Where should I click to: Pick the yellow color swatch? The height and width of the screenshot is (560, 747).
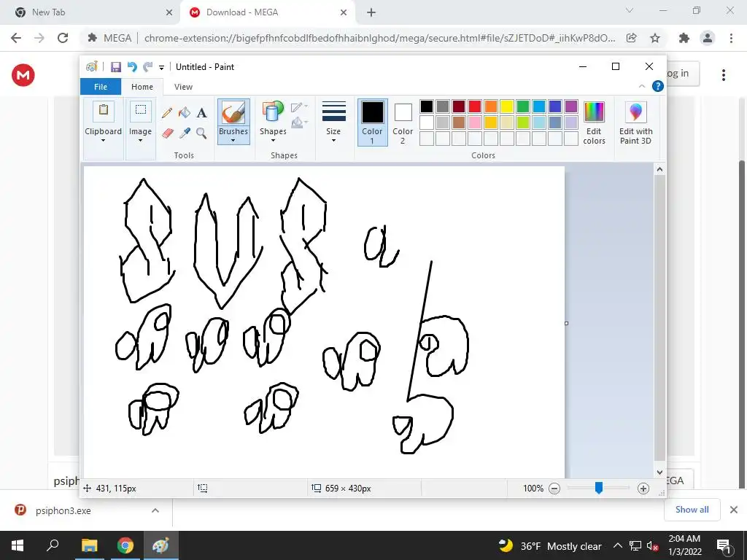click(507, 106)
